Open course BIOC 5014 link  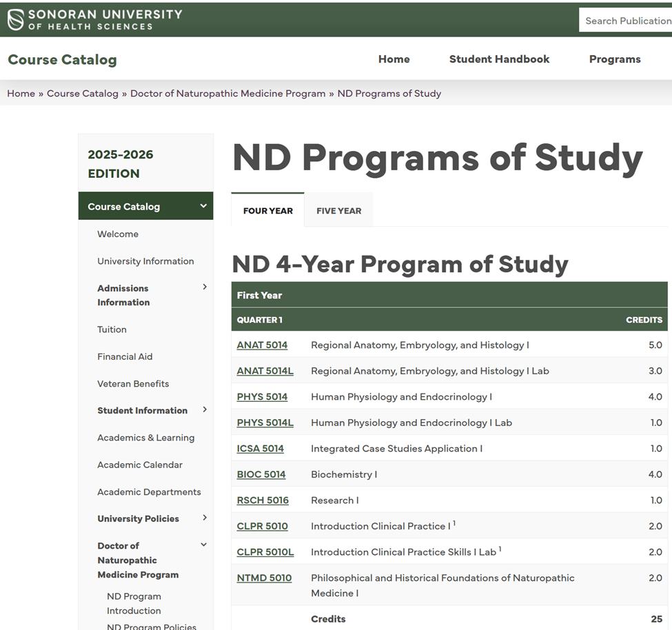click(261, 474)
